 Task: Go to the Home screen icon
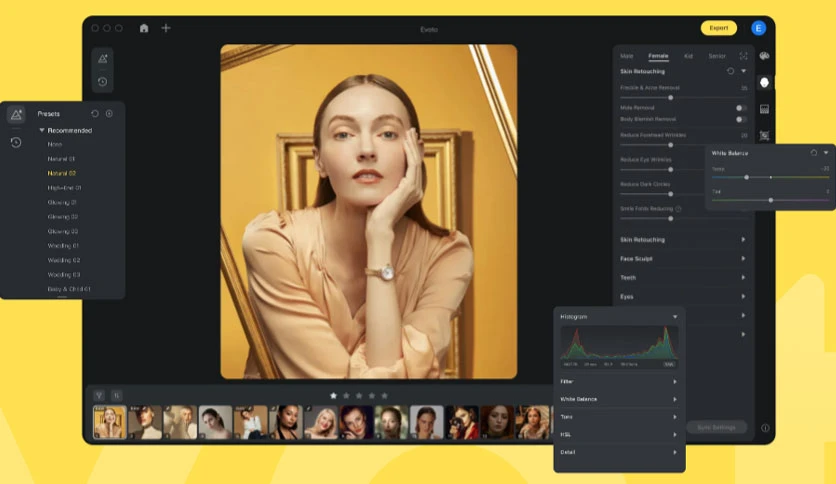point(144,28)
